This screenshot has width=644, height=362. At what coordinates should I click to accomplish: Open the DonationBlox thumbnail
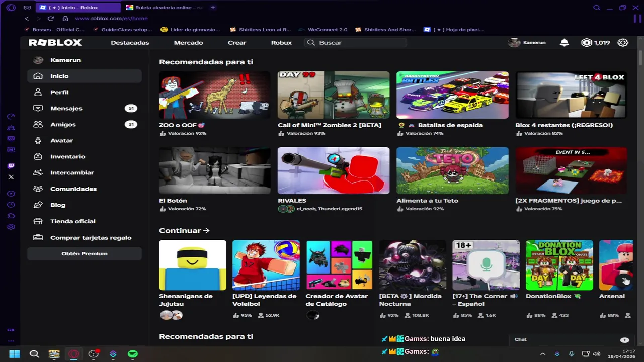point(559,265)
